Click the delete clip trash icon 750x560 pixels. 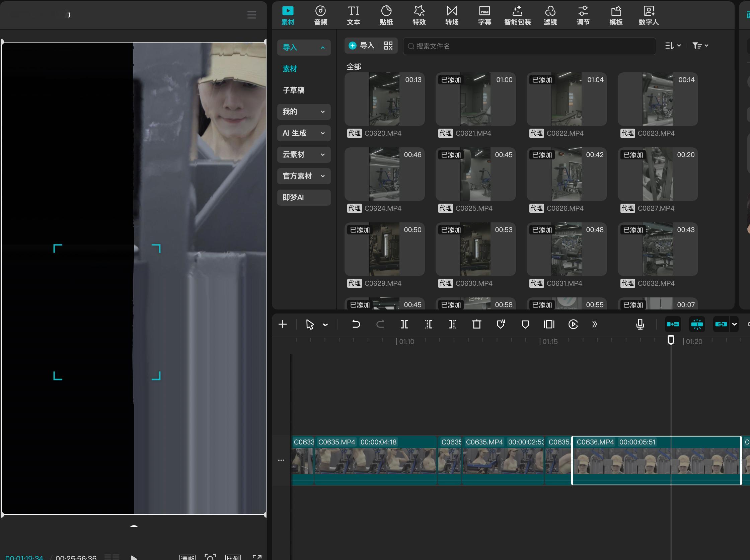(x=477, y=325)
